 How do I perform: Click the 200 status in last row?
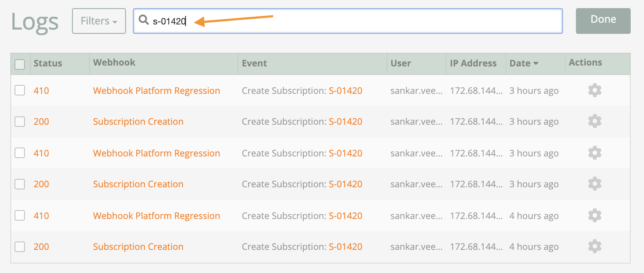pos(41,246)
